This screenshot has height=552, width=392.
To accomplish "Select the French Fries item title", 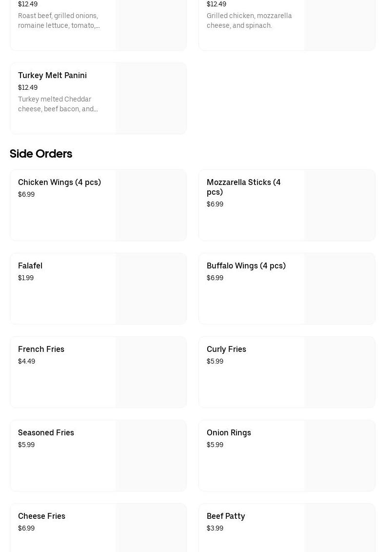I will (x=41, y=349).
